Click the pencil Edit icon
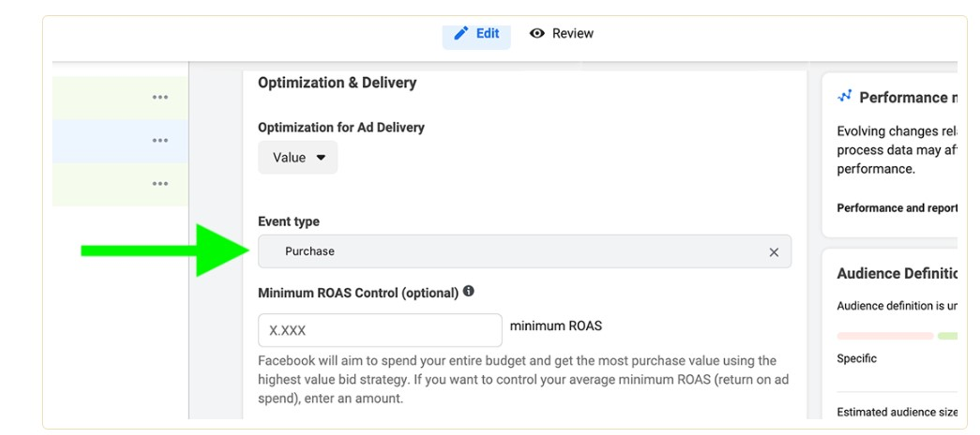 [x=461, y=33]
